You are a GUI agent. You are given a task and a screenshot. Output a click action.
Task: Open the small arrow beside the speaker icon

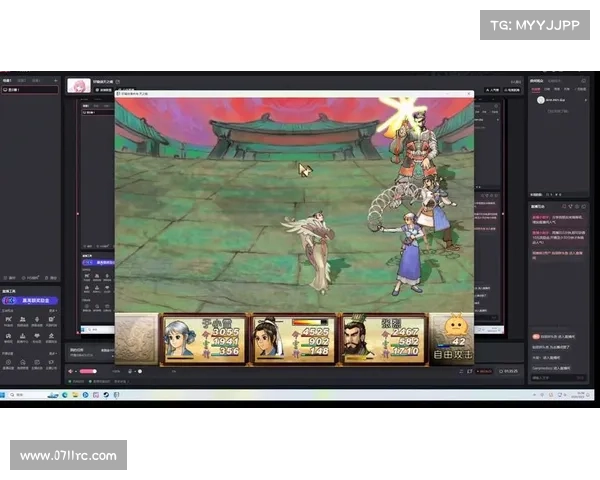[76, 371]
